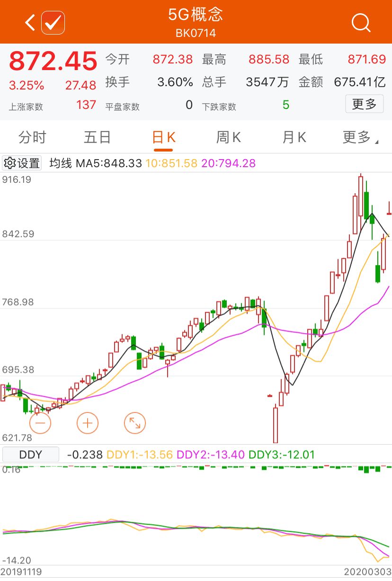Viewport: 392px width, 581px height.
Task: Open chart 设置 gear button
Action: 22,163
